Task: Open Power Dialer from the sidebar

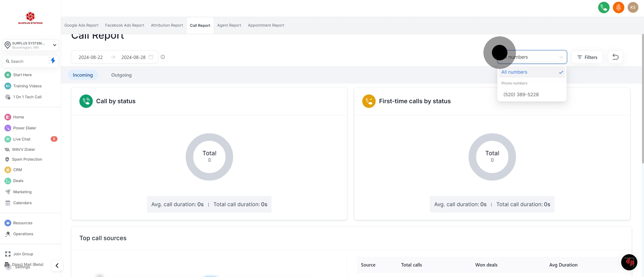Action: [x=25, y=128]
